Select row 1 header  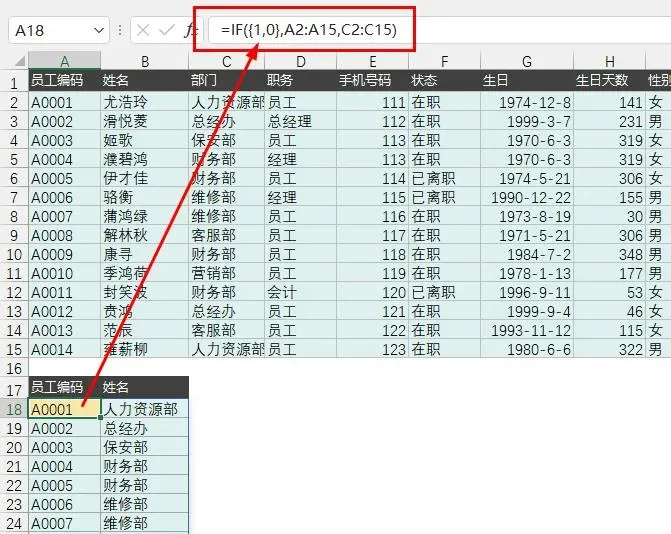[14, 81]
